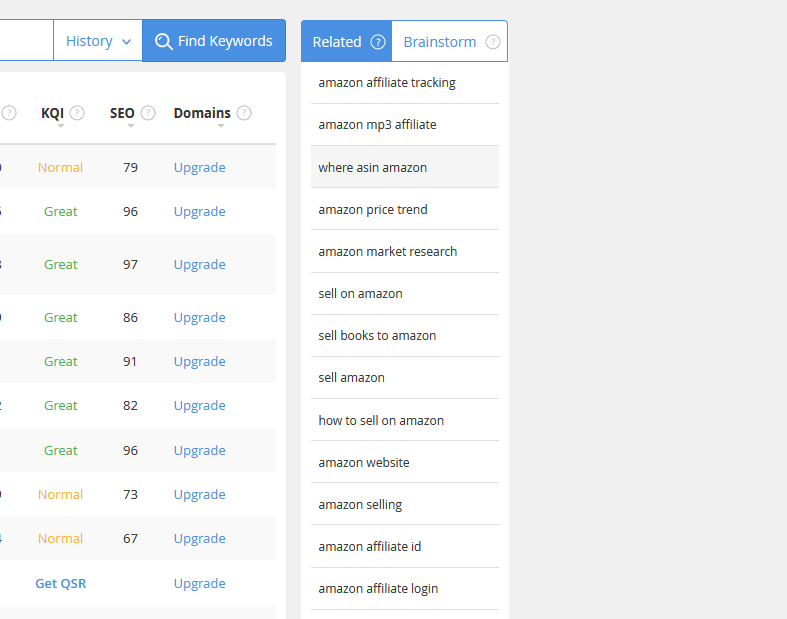Screen dimensions: 787x619
Task: Click the magnifier icon in Find Keywords
Action: (163, 41)
